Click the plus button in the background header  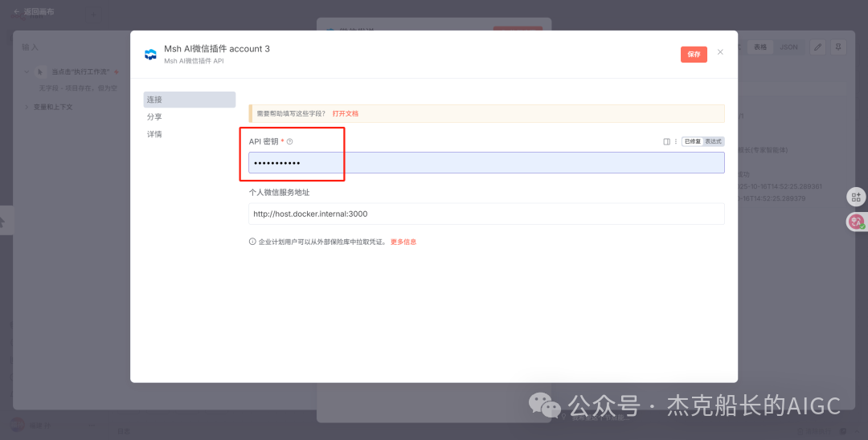tap(93, 15)
